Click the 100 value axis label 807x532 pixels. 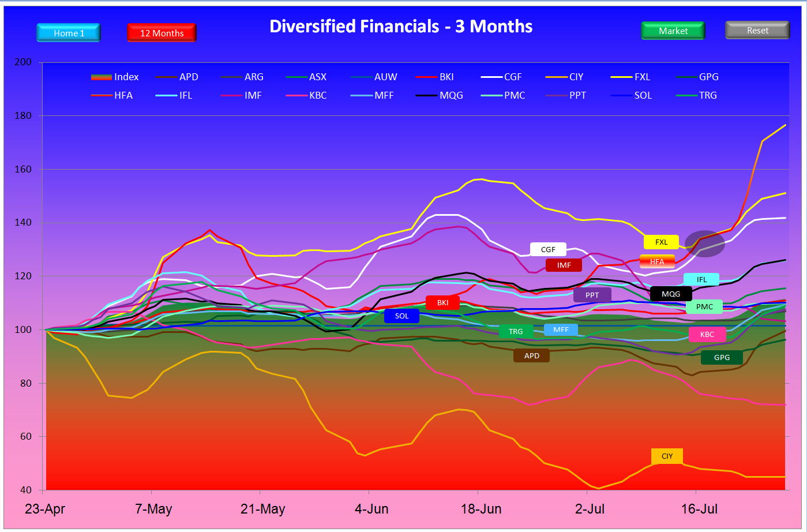pyautogui.click(x=23, y=330)
